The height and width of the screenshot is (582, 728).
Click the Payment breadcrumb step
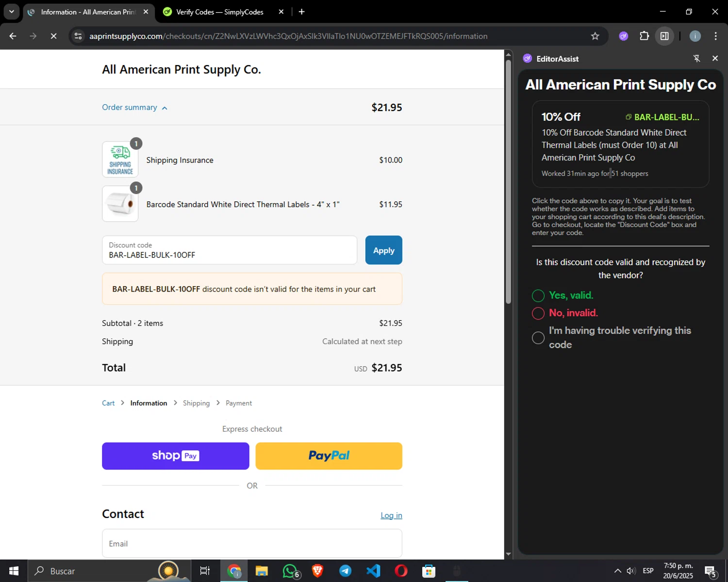[239, 403]
